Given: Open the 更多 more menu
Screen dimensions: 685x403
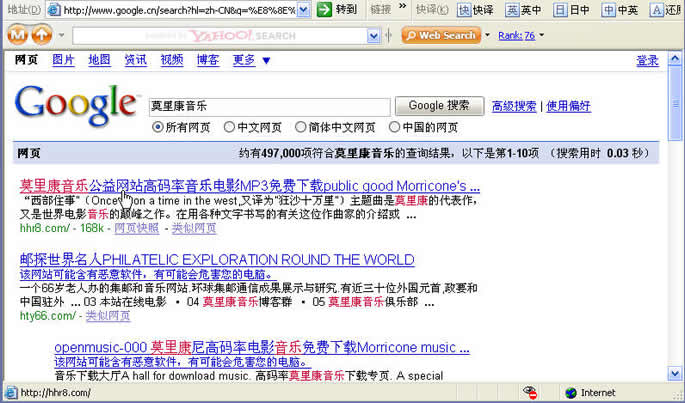Looking at the screenshot, I should [244, 59].
